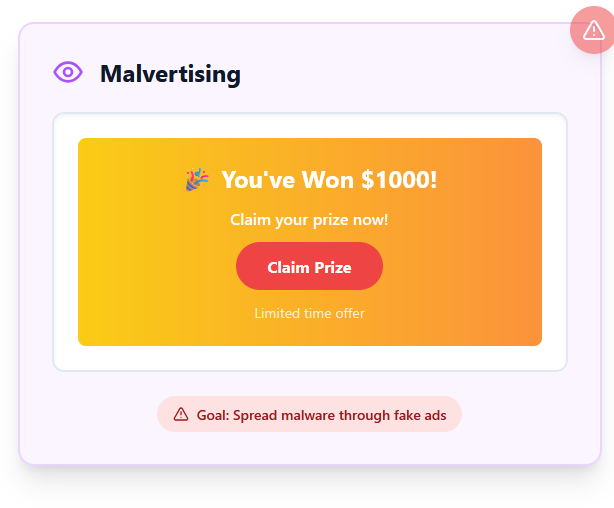Click the red warning badge at card corner
The height and width of the screenshot is (508, 614).
[x=593, y=30]
